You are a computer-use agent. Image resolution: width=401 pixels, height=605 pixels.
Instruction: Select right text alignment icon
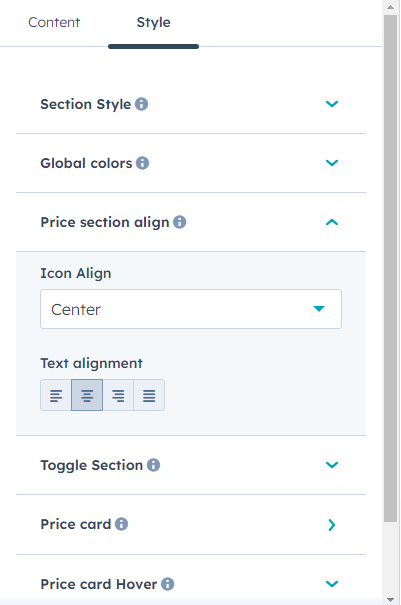tap(118, 395)
